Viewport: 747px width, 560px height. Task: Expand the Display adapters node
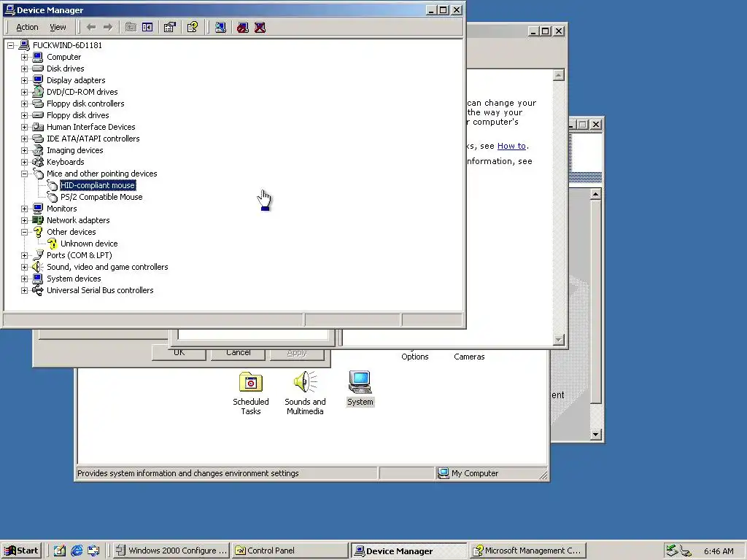tap(24, 80)
